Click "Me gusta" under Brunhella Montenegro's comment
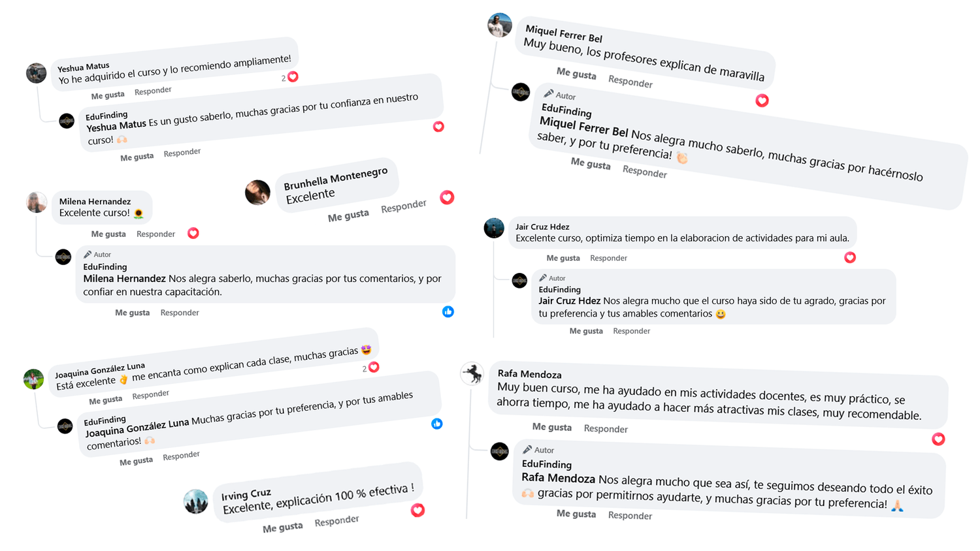This screenshot has height=551, width=980. point(348,216)
